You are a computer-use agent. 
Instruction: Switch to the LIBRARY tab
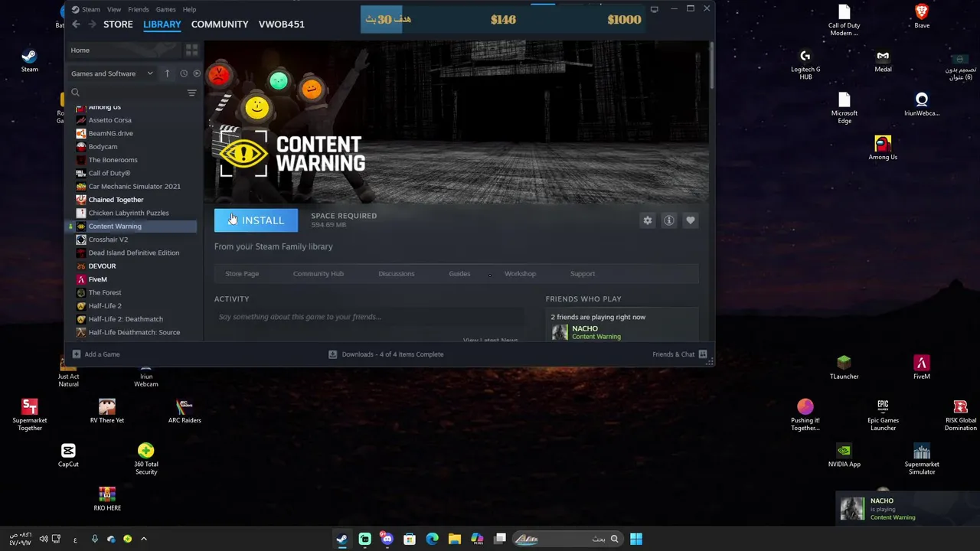coord(162,24)
